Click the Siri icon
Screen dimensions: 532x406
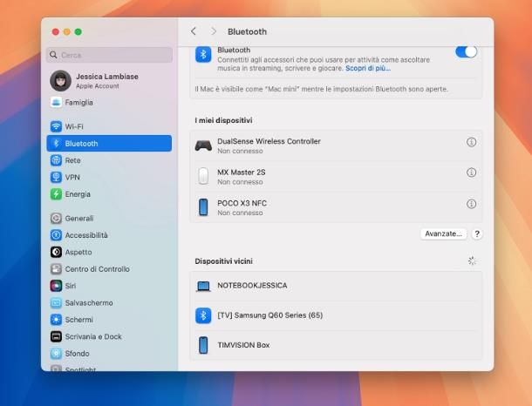(x=56, y=286)
